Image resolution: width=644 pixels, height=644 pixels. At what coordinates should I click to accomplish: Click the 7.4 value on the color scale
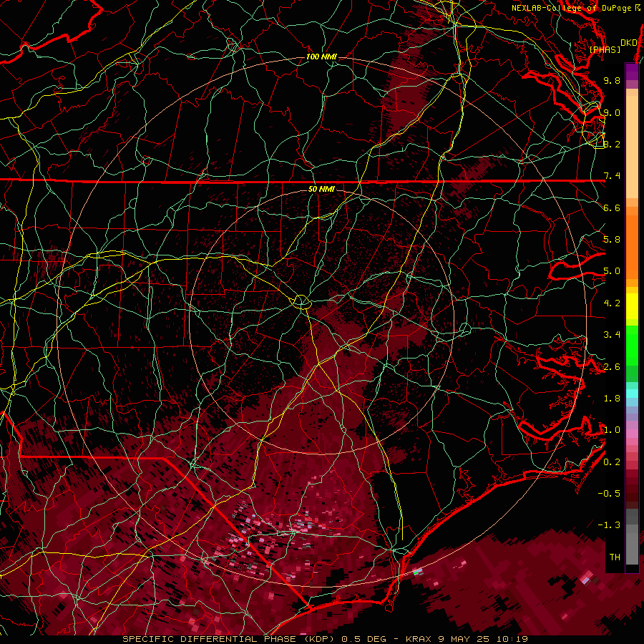pos(612,176)
